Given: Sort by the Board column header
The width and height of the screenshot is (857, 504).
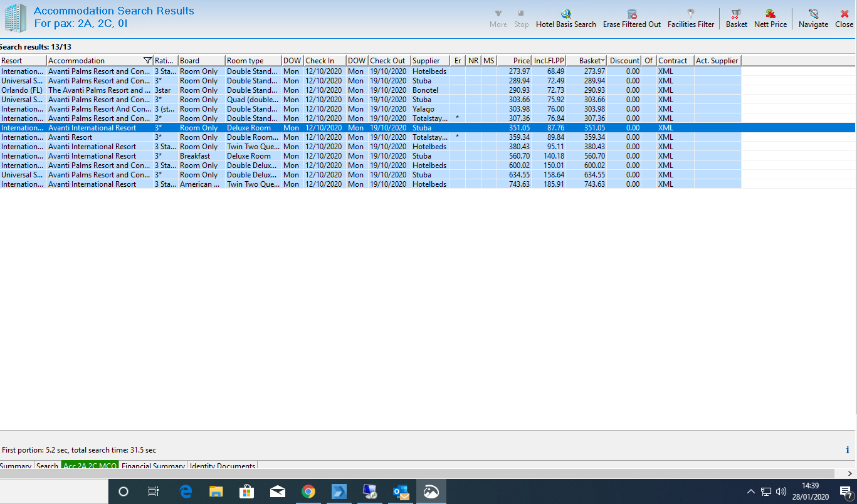Looking at the screenshot, I should pos(201,61).
